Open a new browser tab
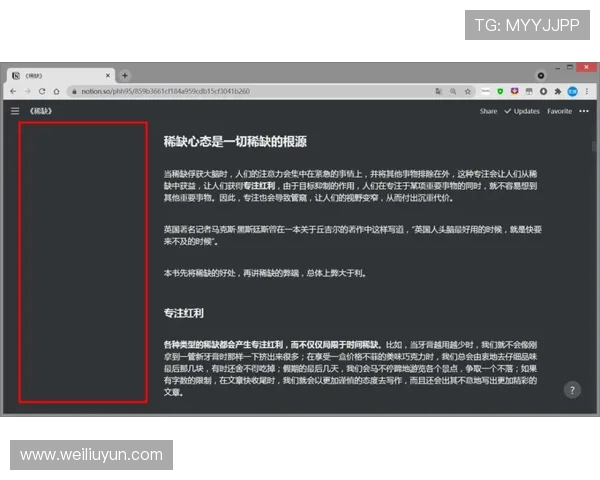This screenshot has width=600, height=480. tap(125, 75)
